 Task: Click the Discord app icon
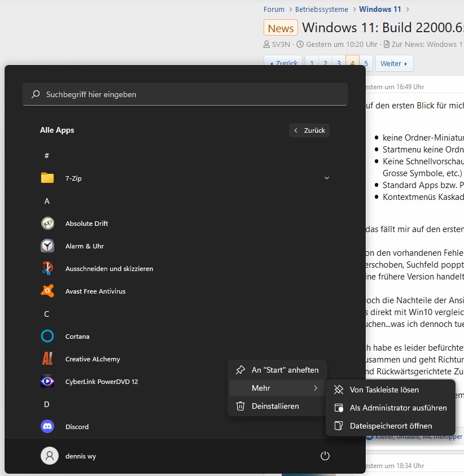pyautogui.click(x=47, y=426)
